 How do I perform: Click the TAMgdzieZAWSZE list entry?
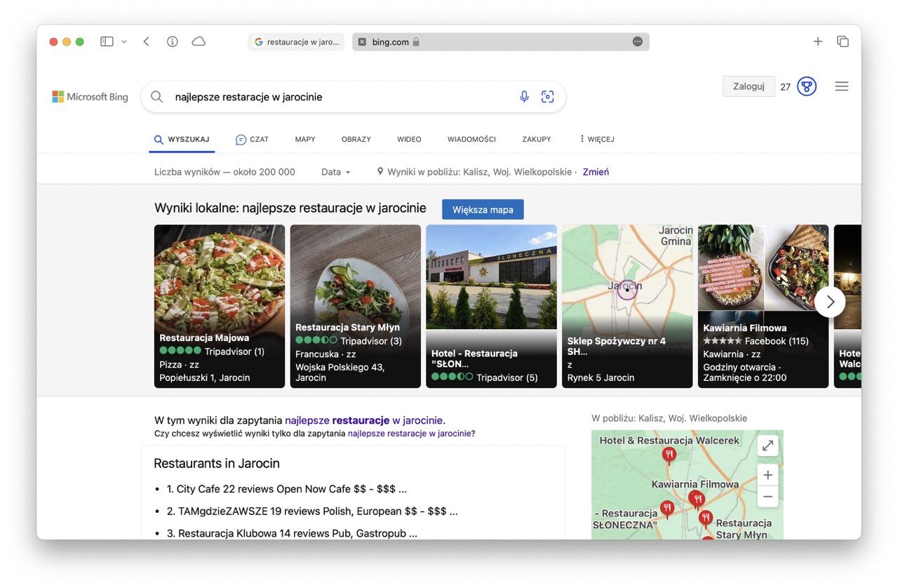coord(312,512)
